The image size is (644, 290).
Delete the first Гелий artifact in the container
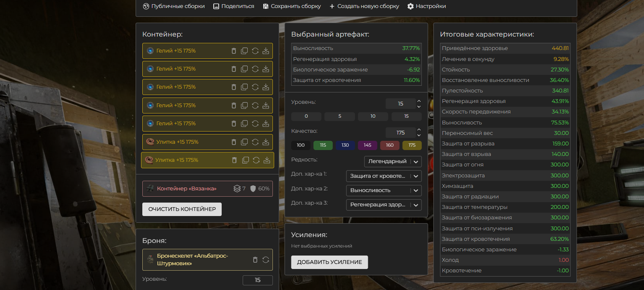pyautogui.click(x=234, y=51)
